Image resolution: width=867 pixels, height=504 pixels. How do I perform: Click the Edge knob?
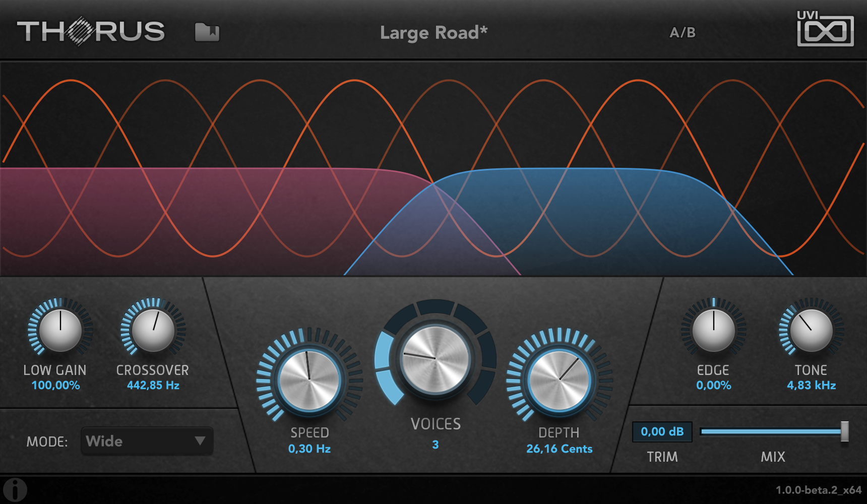tap(714, 330)
